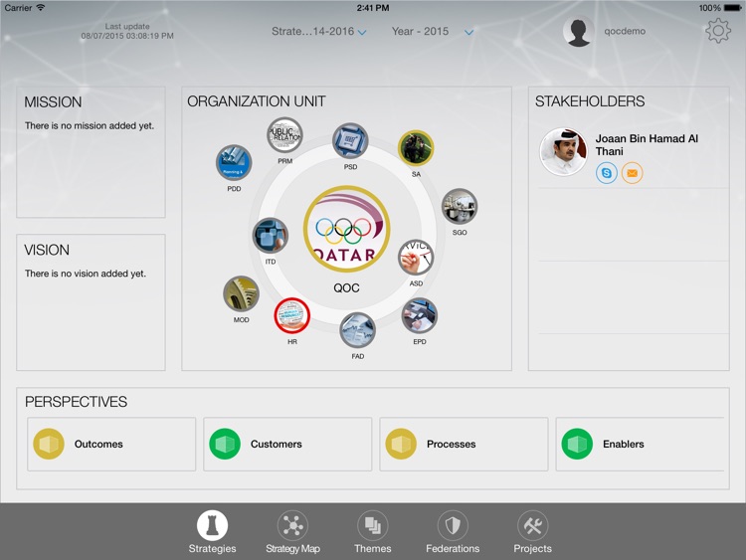Tap the qocdemo user avatar
This screenshot has width=746, height=560.
579,32
